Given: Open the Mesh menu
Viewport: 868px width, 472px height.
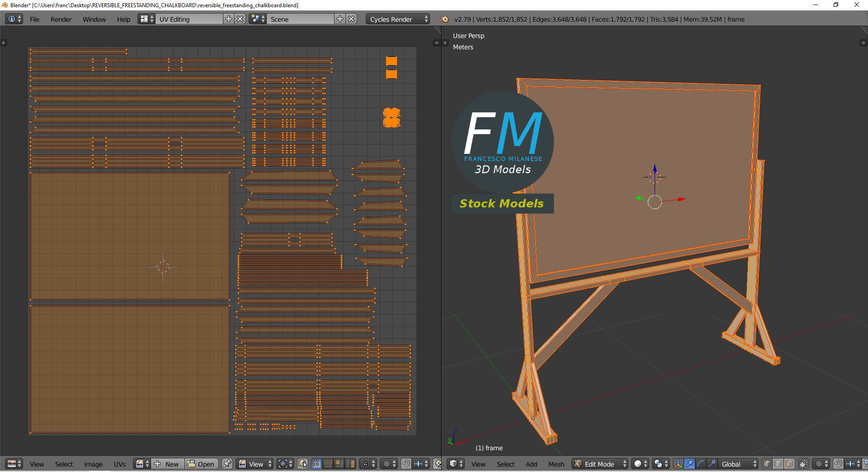Looking at the screenshot, I should tap(556, 464).
